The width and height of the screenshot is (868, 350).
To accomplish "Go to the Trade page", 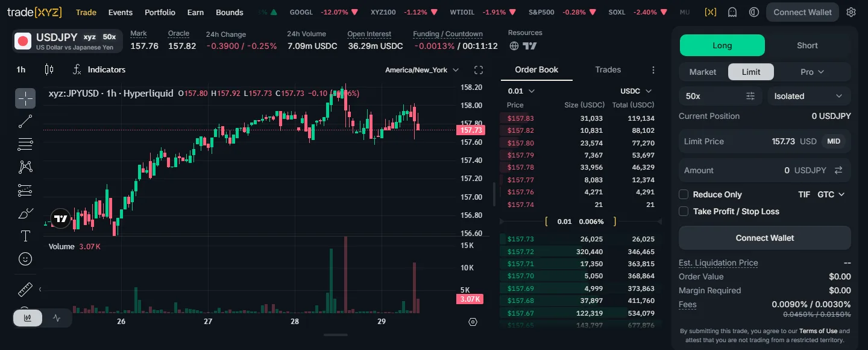I will [x=86, y=12].
